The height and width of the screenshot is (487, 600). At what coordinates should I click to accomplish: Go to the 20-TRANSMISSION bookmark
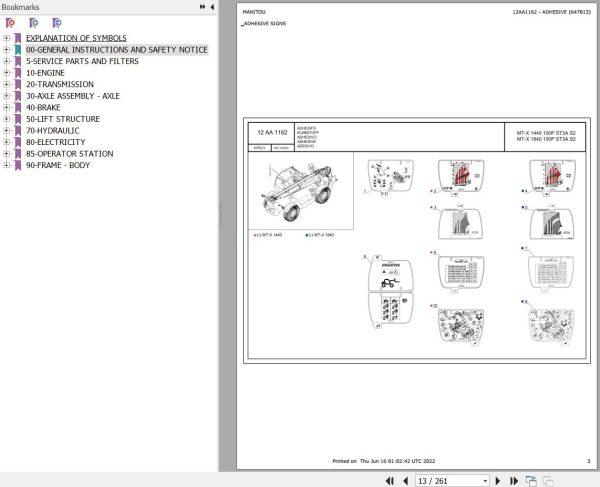[60, 84]
